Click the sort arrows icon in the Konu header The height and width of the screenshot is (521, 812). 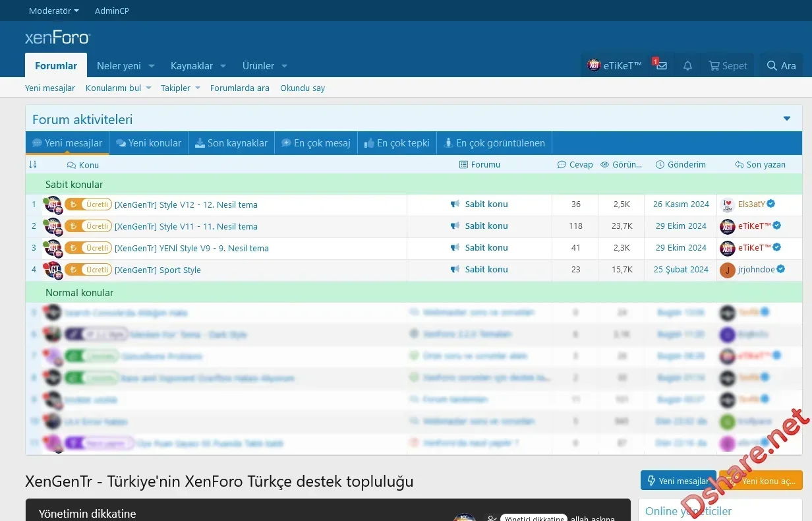tap(34, 164)
